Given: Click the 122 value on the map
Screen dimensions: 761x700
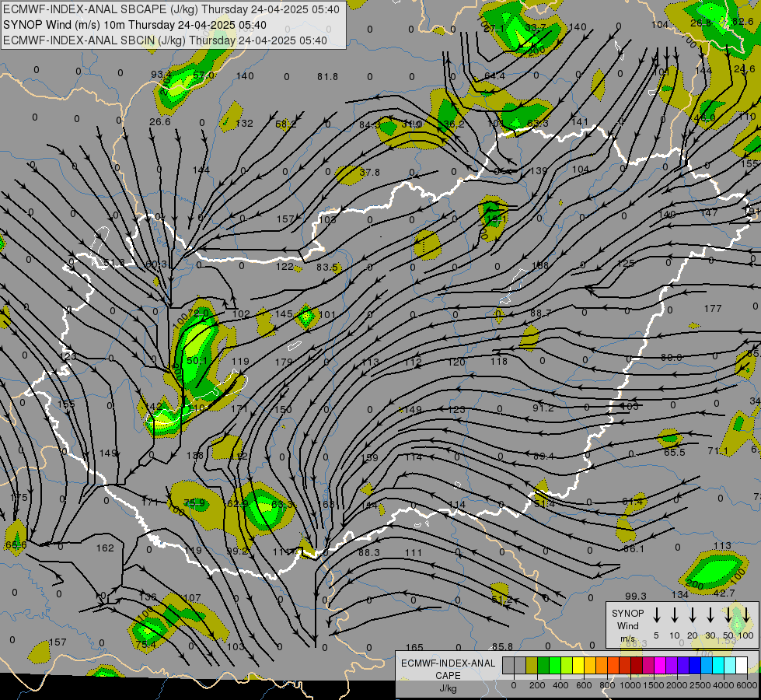Looking at the screenshot, I should (285, 267).
